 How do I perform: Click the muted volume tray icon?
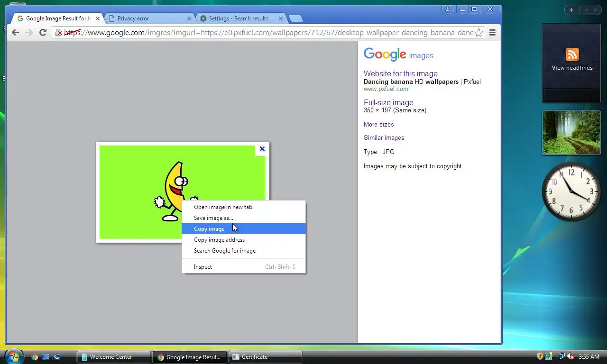pos(571,356)
